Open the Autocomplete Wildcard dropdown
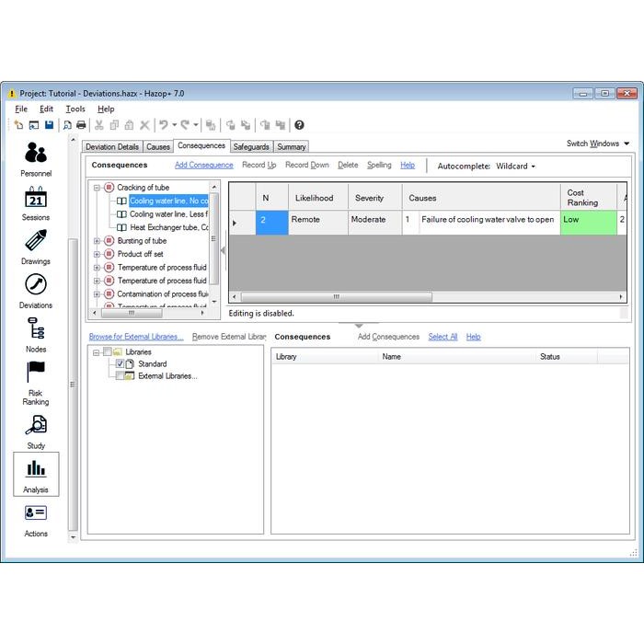 516,167
